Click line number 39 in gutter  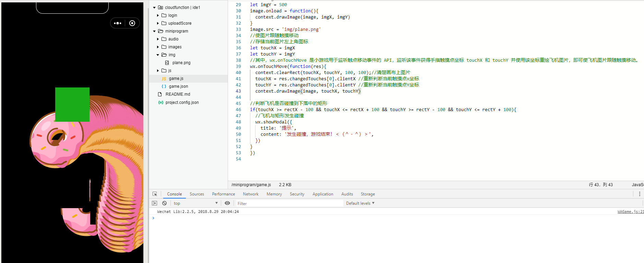[238, 67]
